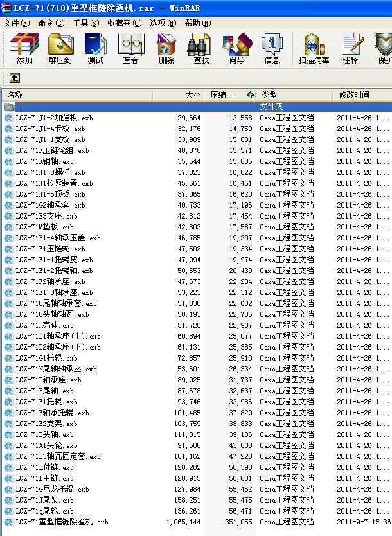392x536 pixels.
Task: Select the parent folder ".." row
Action: [197, 107]
